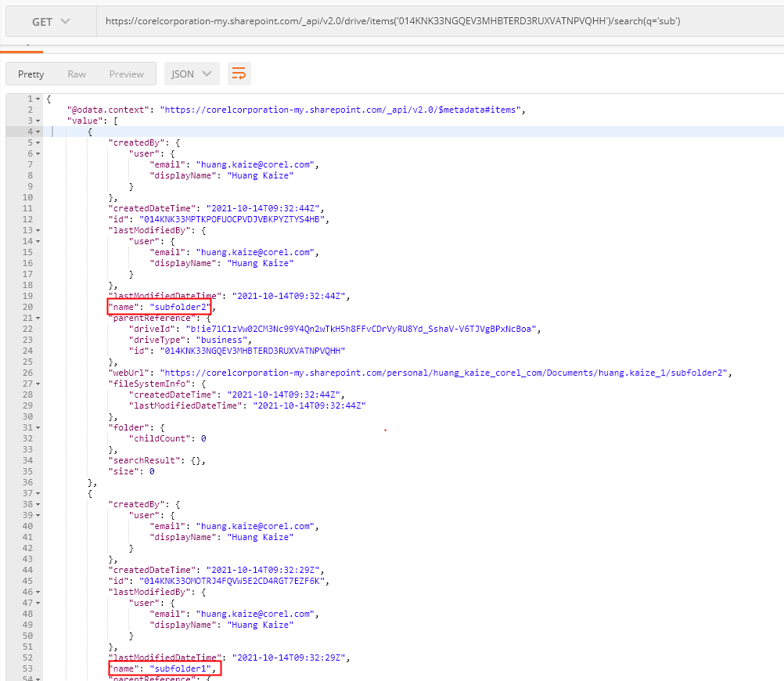784x681 pixels.
Task: Collapse the fileSystemInfo object on line 27
Action: click(37, 384)
